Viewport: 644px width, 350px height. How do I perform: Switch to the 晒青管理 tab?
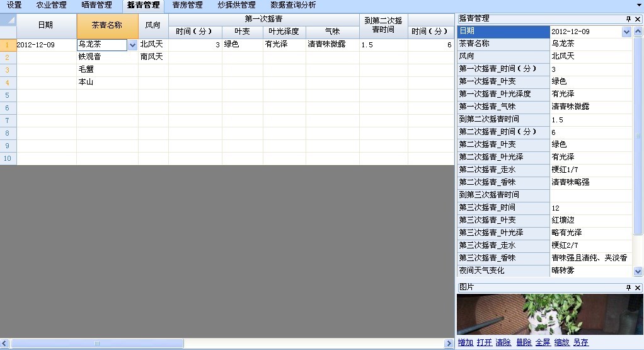click(x=96, y=5)
